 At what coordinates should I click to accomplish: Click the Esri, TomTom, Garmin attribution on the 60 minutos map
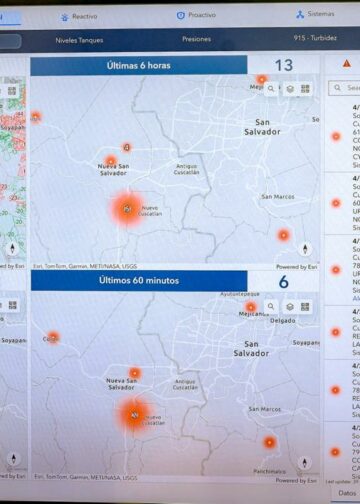point(86,477)
